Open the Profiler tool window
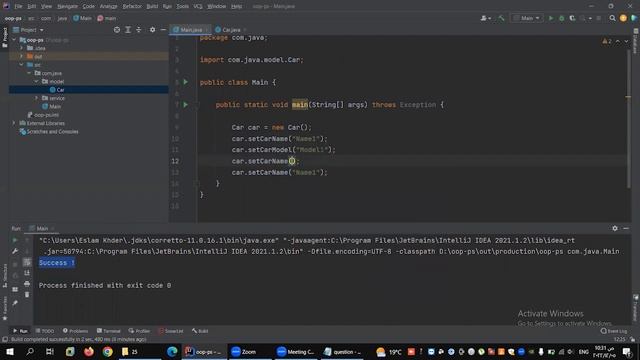 139,331
